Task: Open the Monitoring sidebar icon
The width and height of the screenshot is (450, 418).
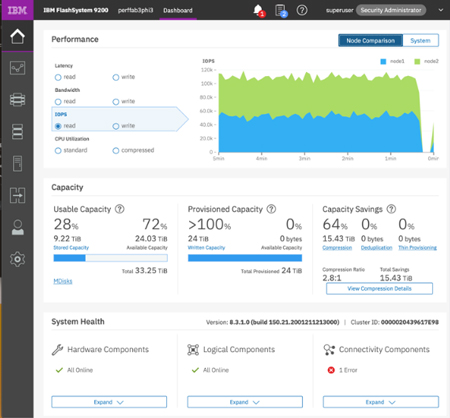Action: 17,68
